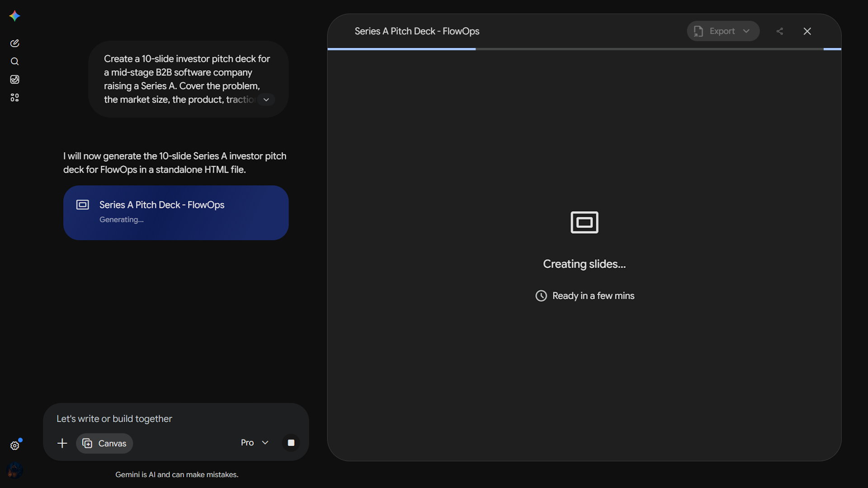The width and height of the screenshot is (868, 488).
Task: Click the slide generation progress bar
Action: pos(584,49)
